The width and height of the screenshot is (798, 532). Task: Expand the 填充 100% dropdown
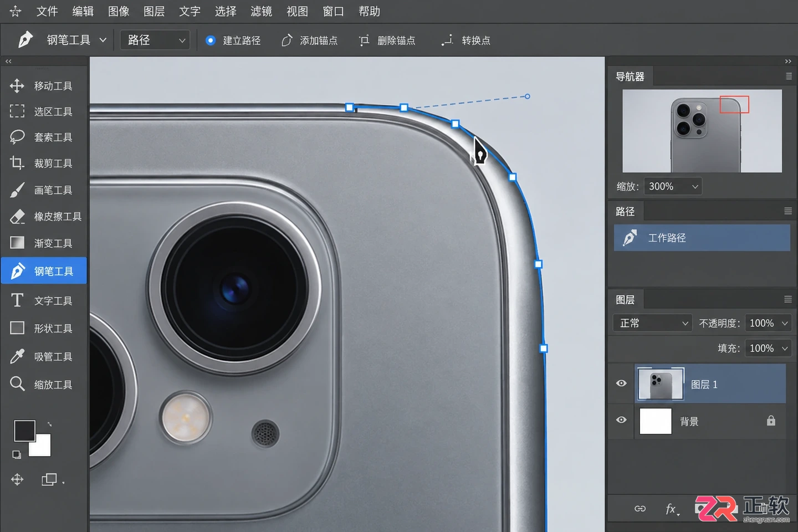coord(768,348)
